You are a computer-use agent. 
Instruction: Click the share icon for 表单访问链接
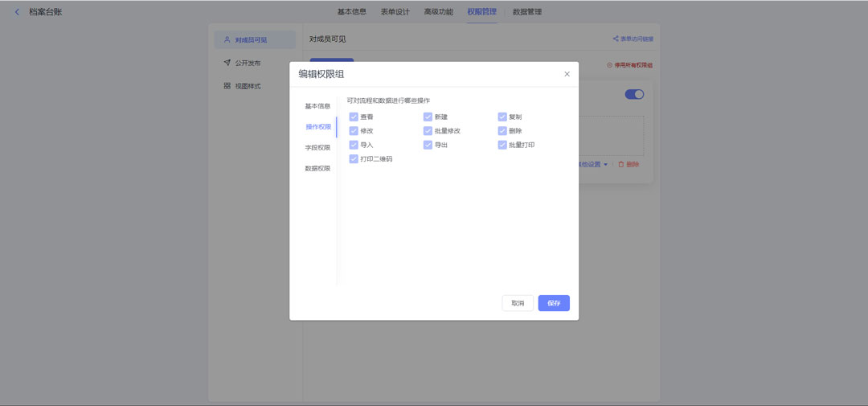point(615,39)
